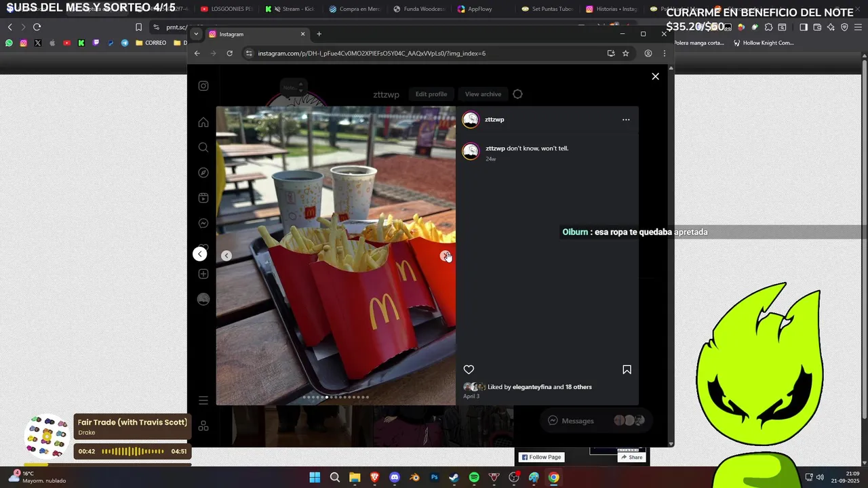Open the Chrome three-dot menu in the Instagram window
The height and width of the screenshot is (488, 868).
point(665,54)
